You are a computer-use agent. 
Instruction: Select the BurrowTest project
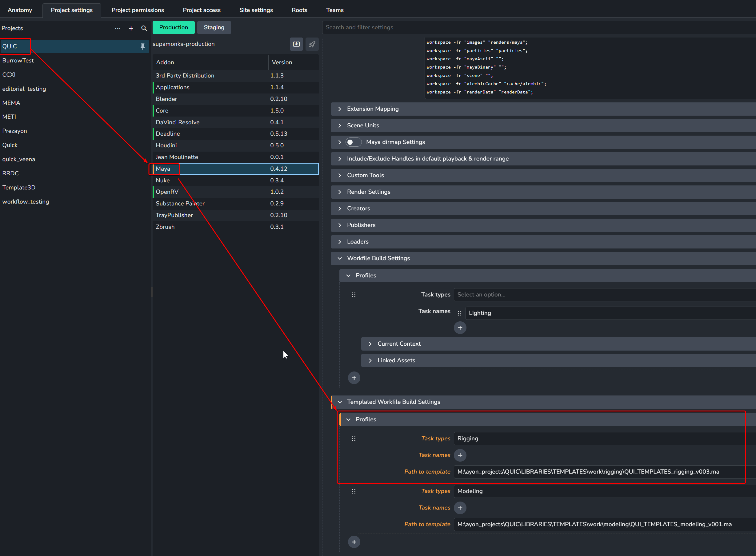18,61
